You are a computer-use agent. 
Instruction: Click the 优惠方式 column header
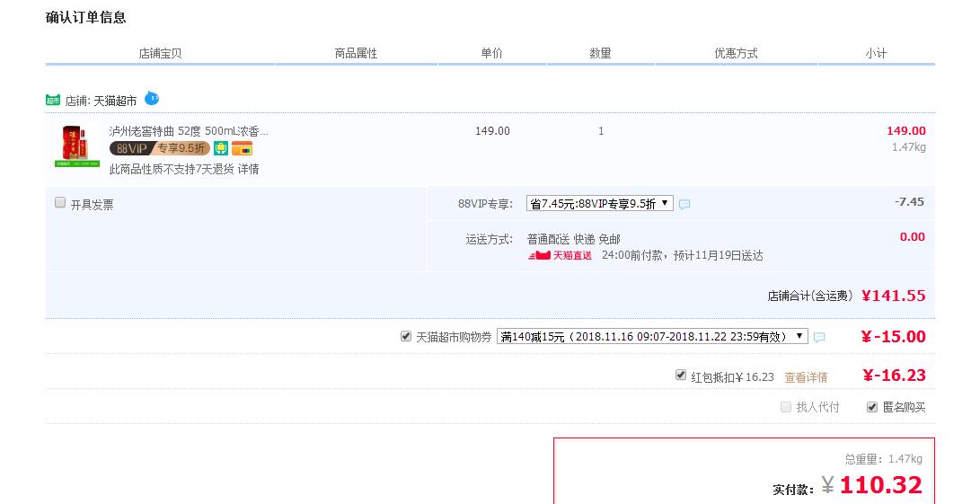(x=736, y=53)
